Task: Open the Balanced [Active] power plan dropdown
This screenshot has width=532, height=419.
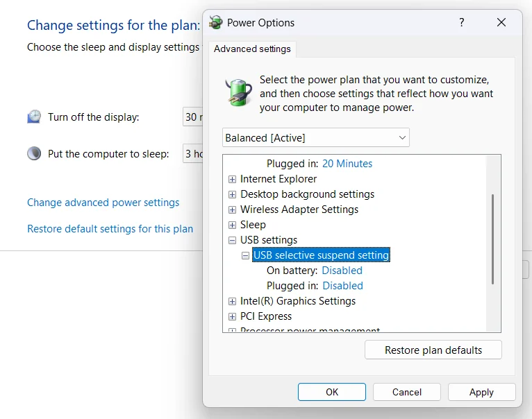Action: click(x=316, y=137)
